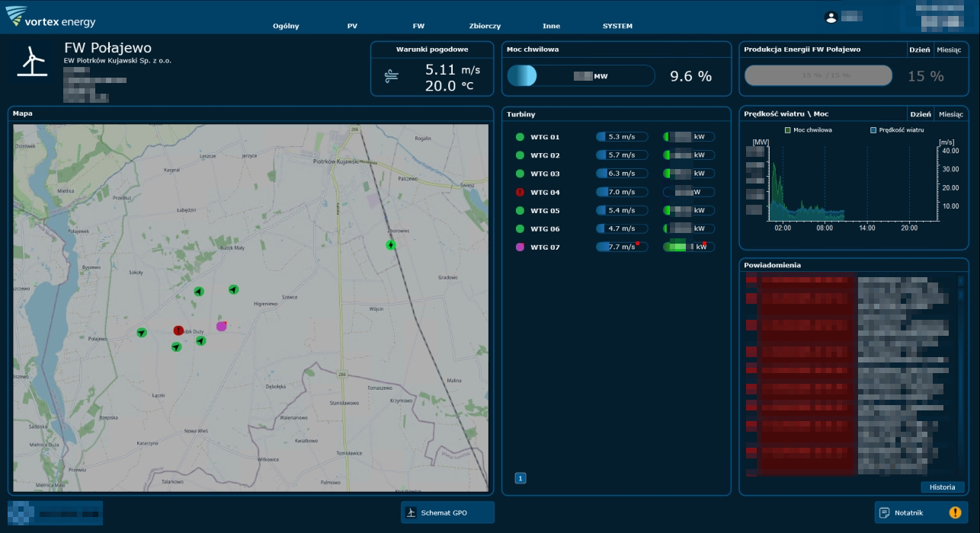980x533 pixels.
Task: Open notification Historia
Action: coord(942,487)
